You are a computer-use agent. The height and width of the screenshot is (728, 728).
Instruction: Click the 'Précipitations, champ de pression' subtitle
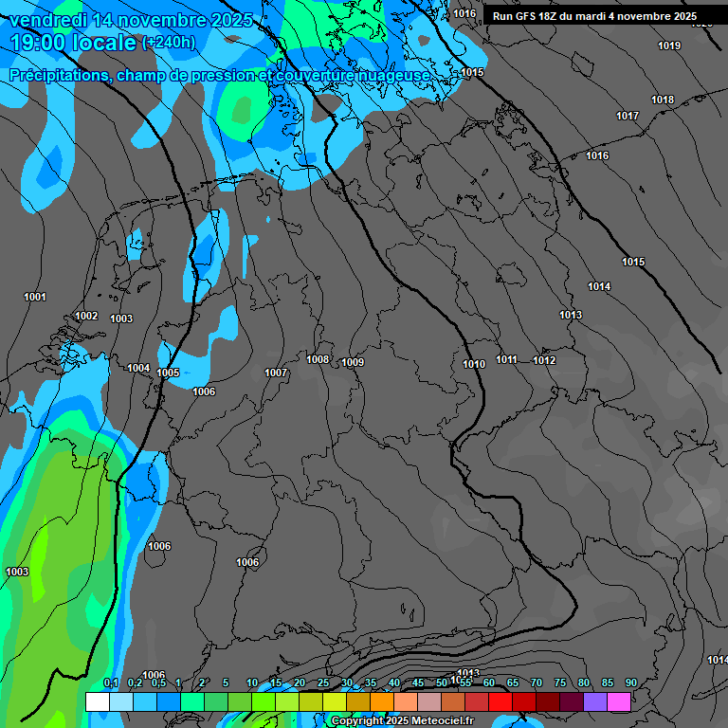[x=220, y=75]
